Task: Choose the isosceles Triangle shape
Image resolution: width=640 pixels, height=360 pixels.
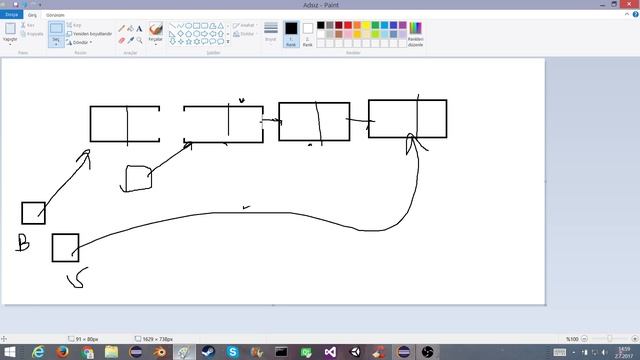Action: 220,26
